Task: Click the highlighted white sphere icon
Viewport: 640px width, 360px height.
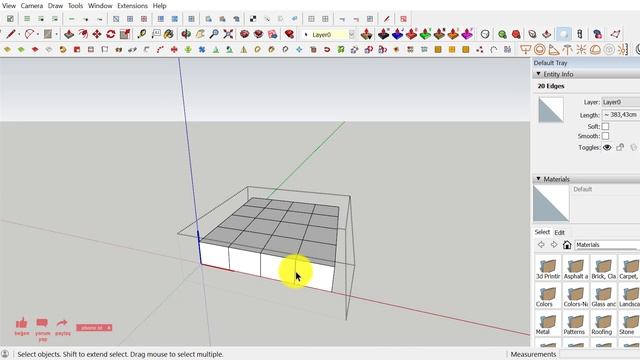Action: pos(564,34)
